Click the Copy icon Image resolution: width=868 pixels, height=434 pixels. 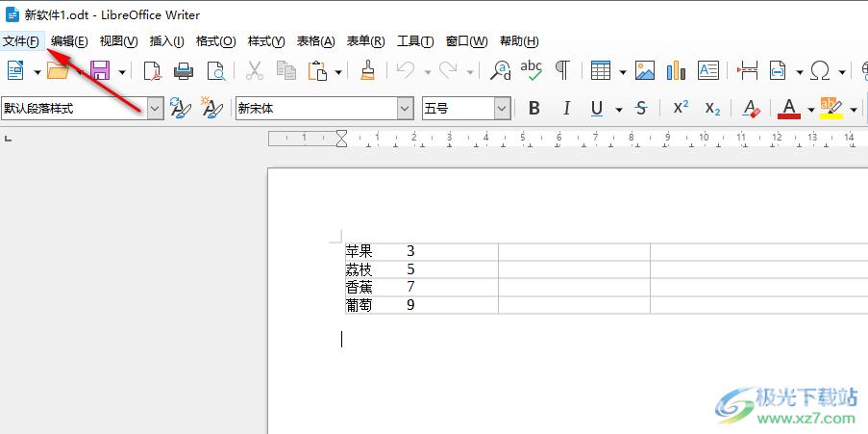point(286,71)
